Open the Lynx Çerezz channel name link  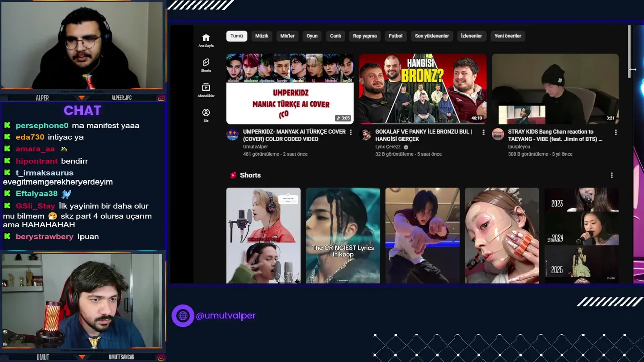(388, 147)
